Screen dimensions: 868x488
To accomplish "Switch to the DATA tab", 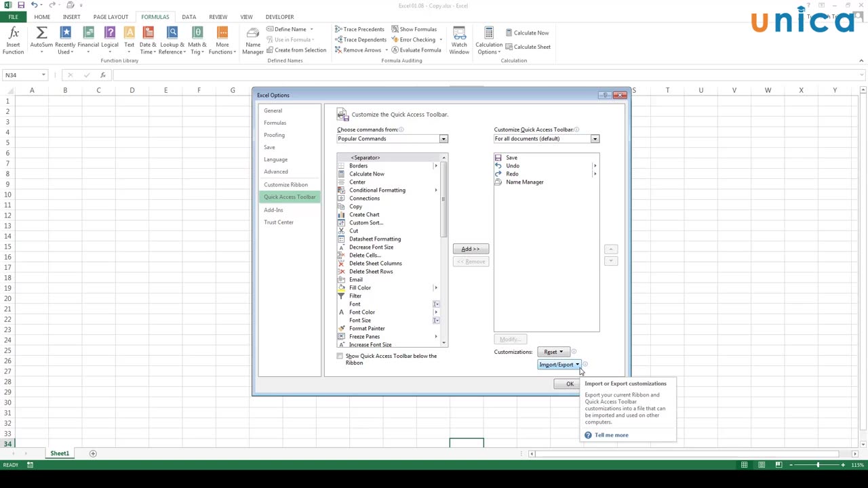I will [x=189, y=17].
